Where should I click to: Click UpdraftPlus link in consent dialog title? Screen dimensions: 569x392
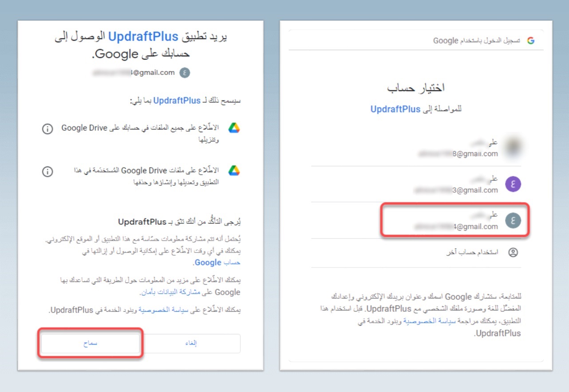click(x=143, y=36)
